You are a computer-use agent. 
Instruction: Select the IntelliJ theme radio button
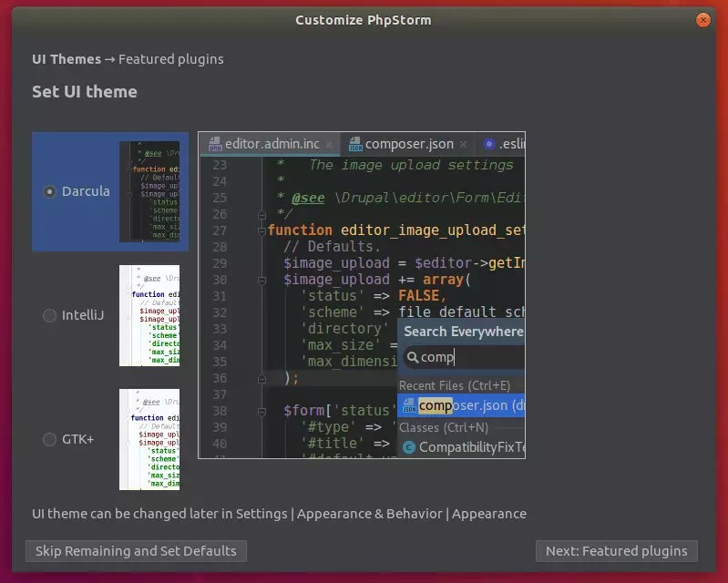49,315
